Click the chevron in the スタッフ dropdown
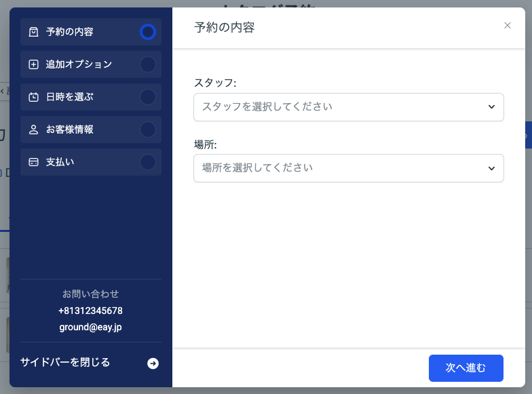532x394 pixels. (x=491, y=107)
